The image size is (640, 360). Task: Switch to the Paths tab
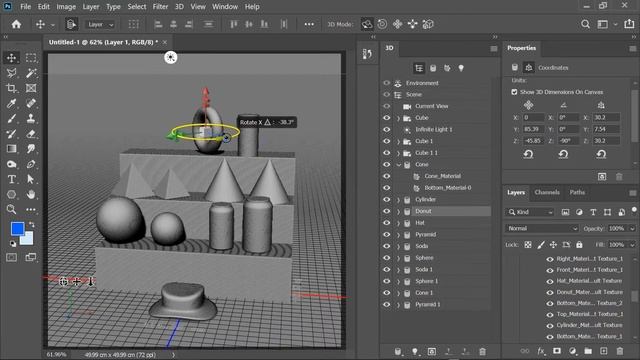click(577, 192)
